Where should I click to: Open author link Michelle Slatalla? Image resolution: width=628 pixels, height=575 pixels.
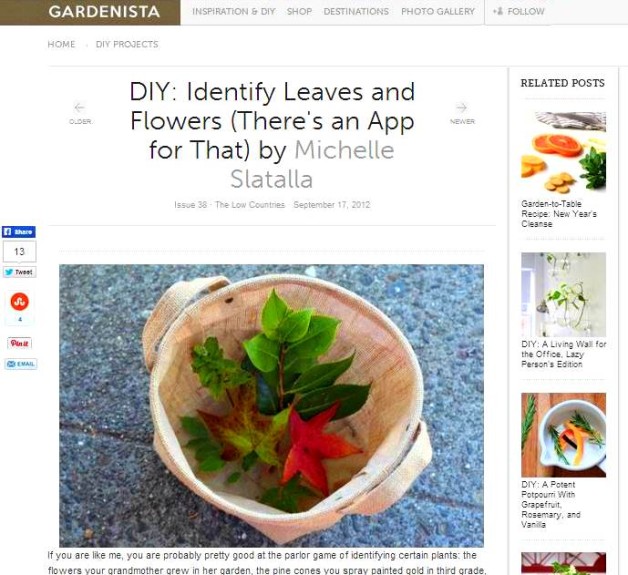[x=312, y=164]
